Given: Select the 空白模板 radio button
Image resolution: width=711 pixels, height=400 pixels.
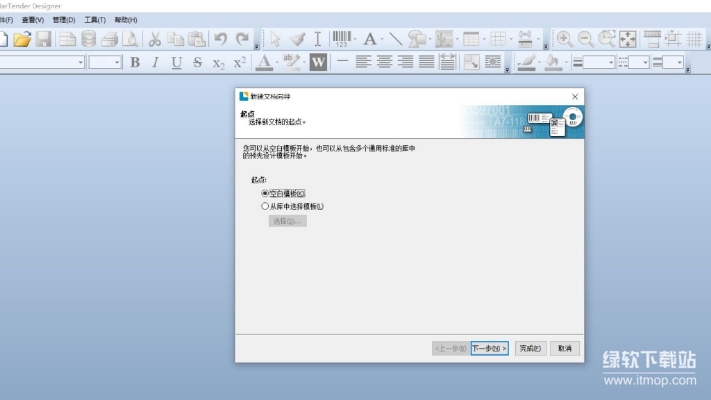Looking at the screenshot, I should click(x=265, y=193).
